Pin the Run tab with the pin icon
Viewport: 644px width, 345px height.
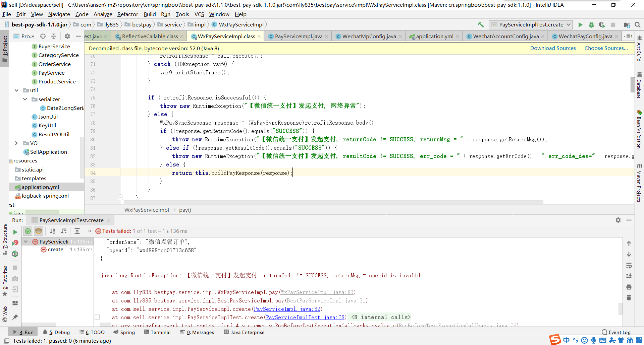(x=15, y=317)
